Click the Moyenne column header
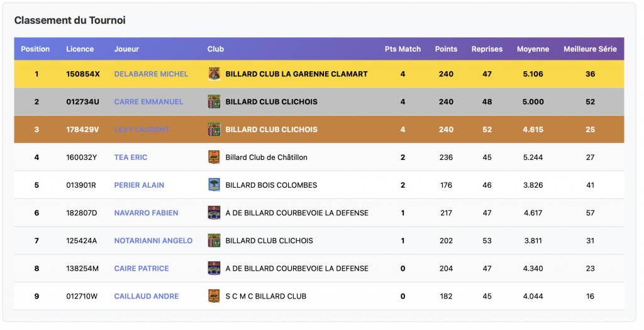The image size is (644, 330). (x=533, y=49)
